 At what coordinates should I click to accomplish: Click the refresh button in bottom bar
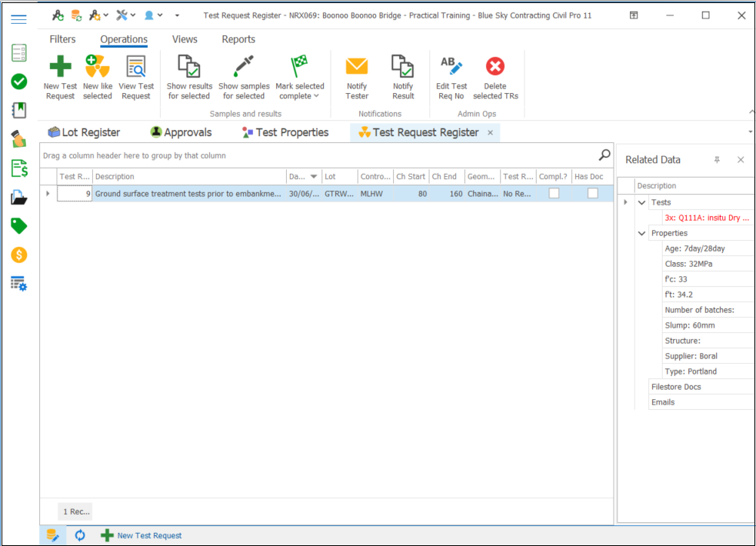[x=80, y=535]
